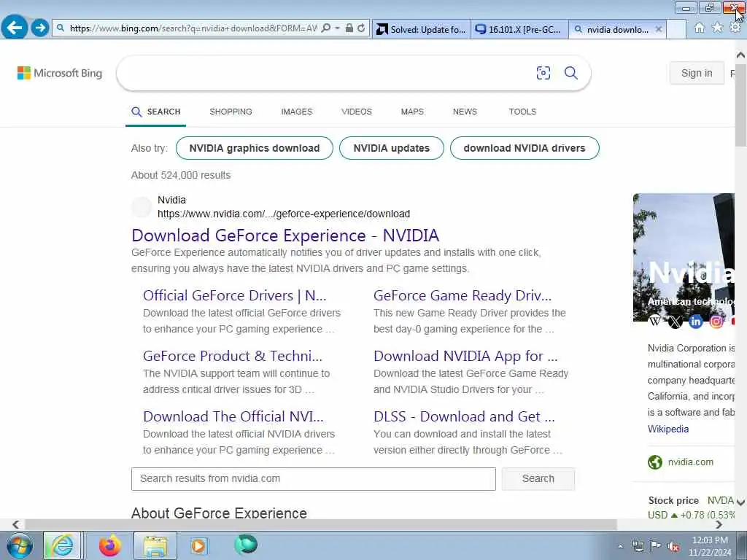747x560 pixels.
Task: Try 'NVIDIA graphics download' suggestion
Action: point(255,148)
